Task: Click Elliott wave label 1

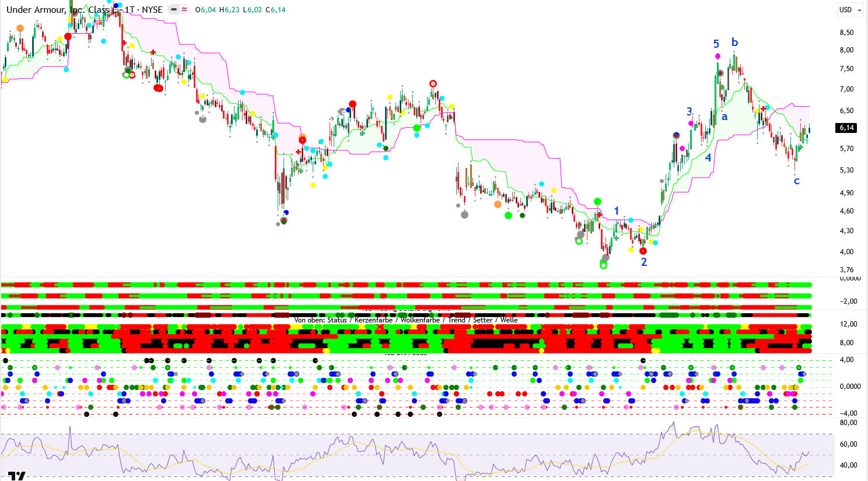Action: pos(616,211)
